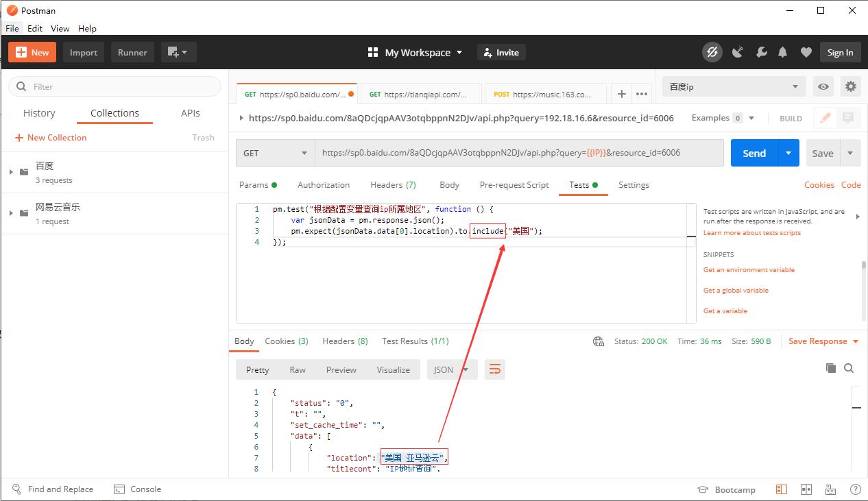The height and width of the screenshot is (501, 868).
Task: Open the new window dropdown icon
Action: coord(178,52)
